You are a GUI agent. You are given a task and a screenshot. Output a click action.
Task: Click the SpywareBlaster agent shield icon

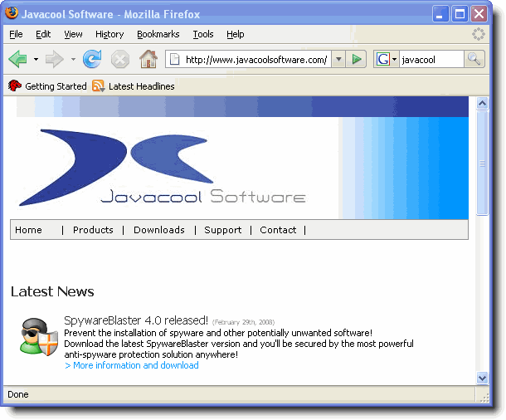(38, 336)
